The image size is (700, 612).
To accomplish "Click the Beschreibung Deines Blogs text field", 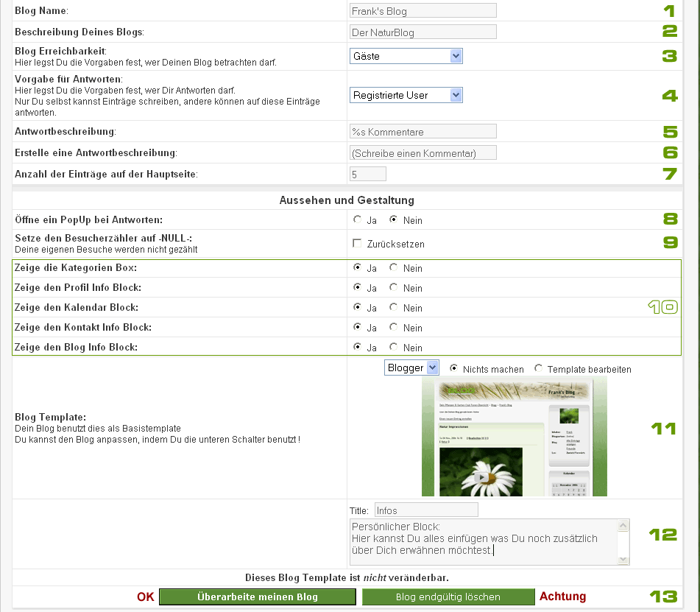I will [423, 32].
